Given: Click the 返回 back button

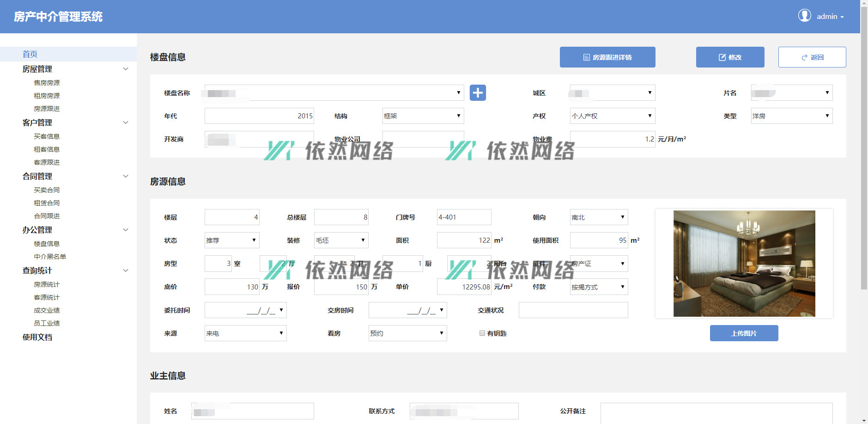Looking at the screenshot, I should pyautogui.click(x=812, y=57).
